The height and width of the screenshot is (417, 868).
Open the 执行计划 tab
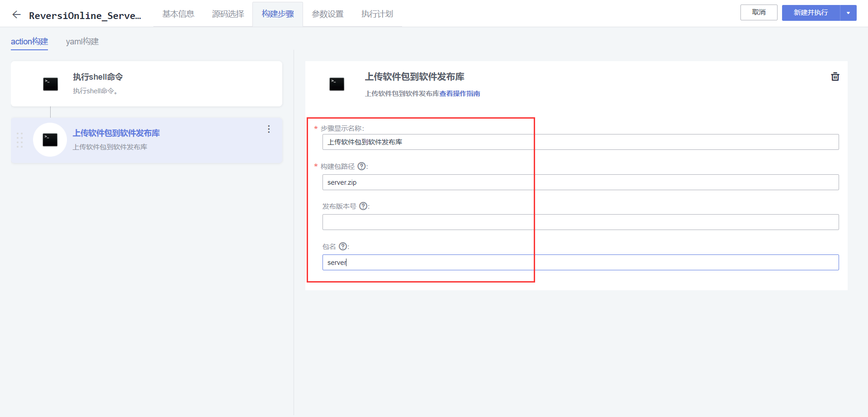[377, 14]
